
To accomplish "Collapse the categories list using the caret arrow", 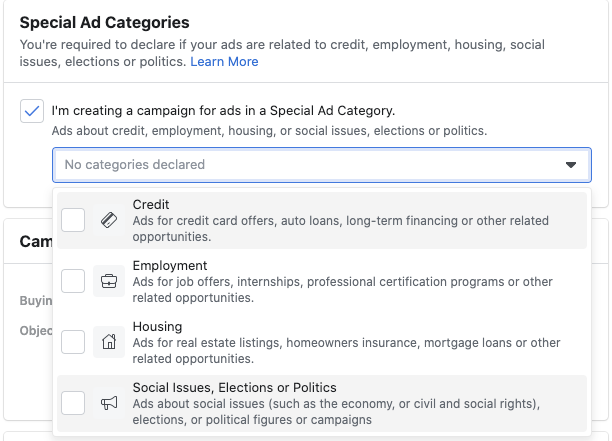I will [x=571, y=165].
